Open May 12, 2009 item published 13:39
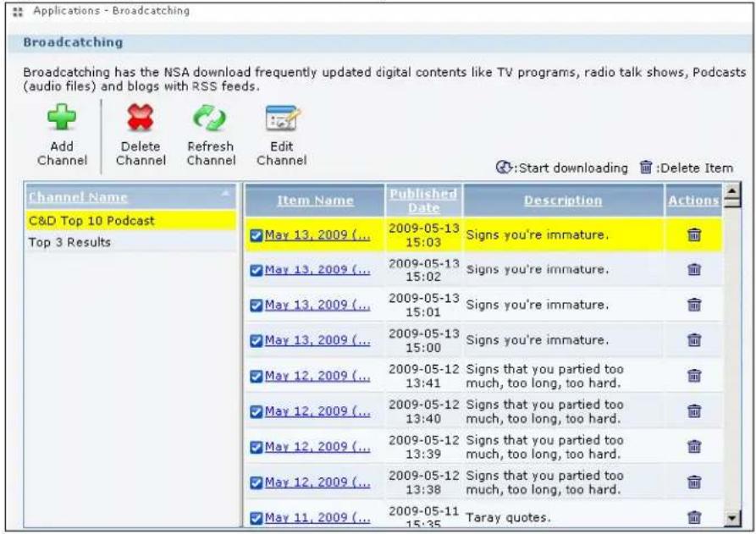Viewport: 756px width, 534px height. click(x=317, y=447)
